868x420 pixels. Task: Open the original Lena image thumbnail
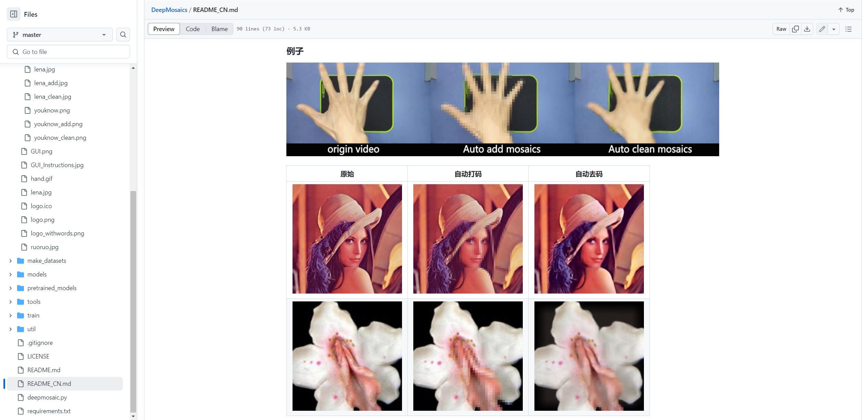click(x=347, y=239)
